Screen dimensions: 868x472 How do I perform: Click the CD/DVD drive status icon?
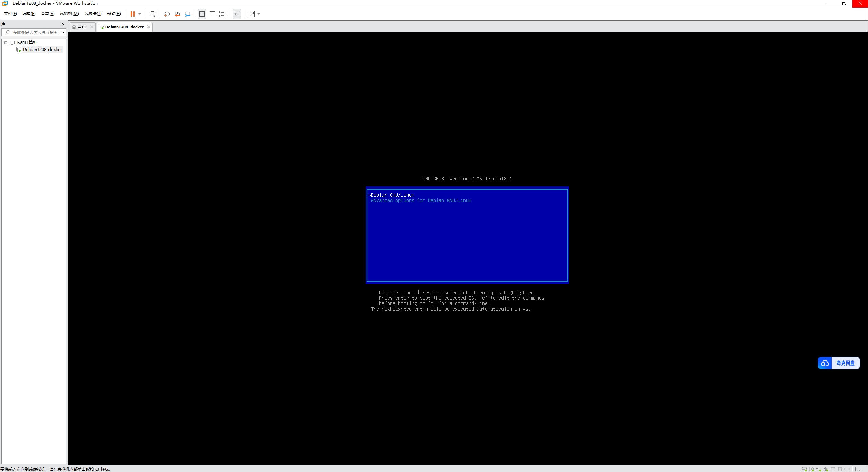[811, 469]
